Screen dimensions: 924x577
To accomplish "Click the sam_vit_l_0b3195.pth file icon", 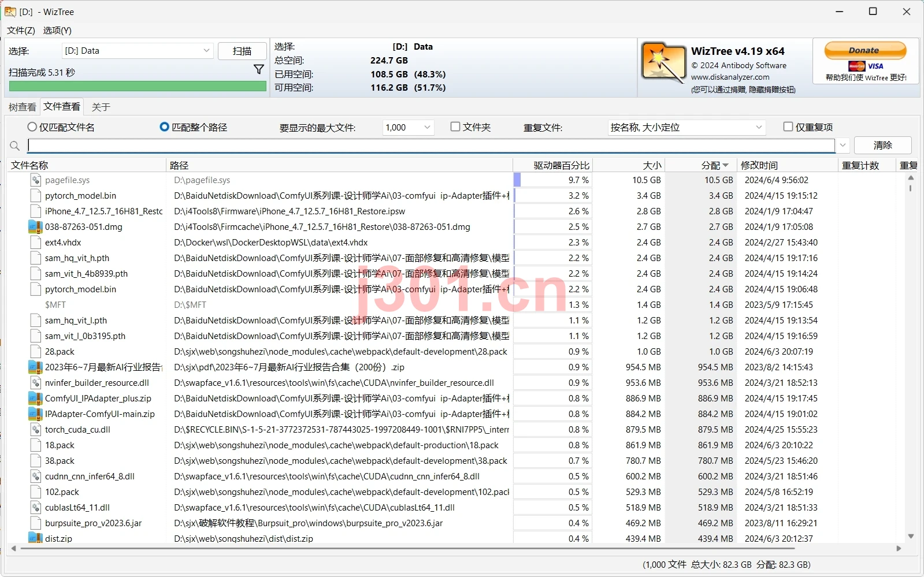I will (x=35, y=336).
